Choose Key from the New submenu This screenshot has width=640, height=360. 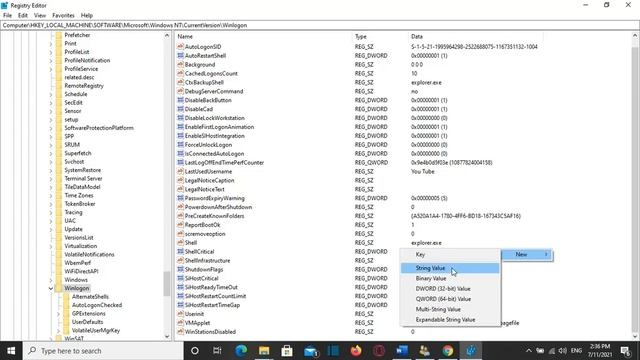(x=450, y=255)
